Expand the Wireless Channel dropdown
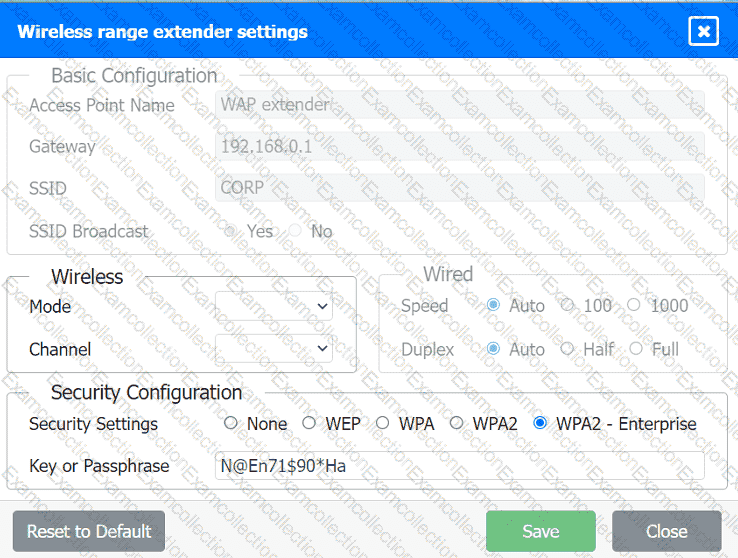738x558 pixels. pos(274,348)
